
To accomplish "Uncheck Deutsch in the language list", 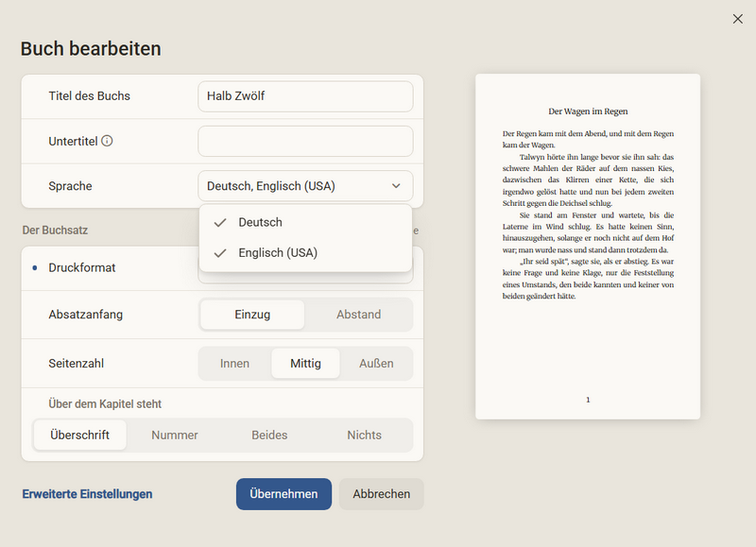I will click(305, 222).
